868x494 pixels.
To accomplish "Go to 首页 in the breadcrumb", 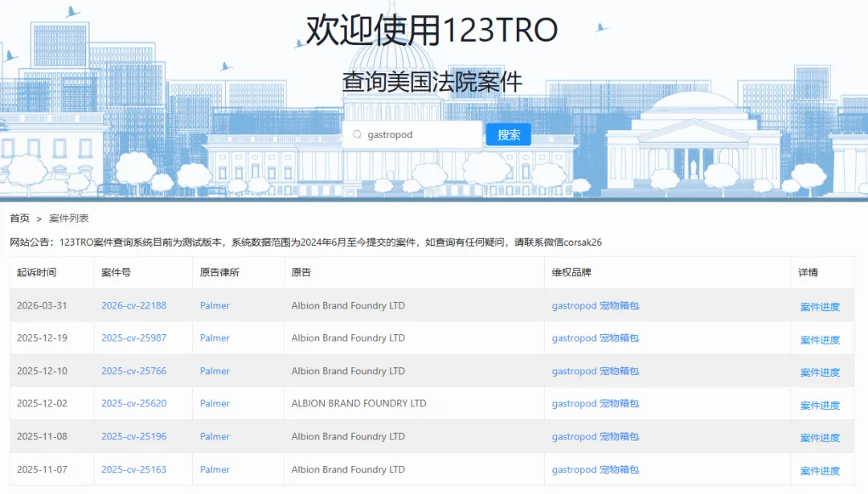I will [x=19, y=218].
